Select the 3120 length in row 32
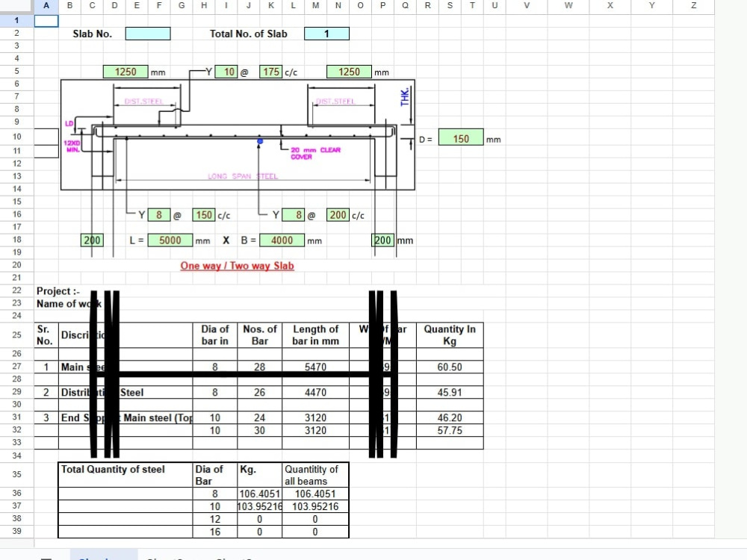The height and width of the screenshot is (560, 747). [x=315, y=431]
